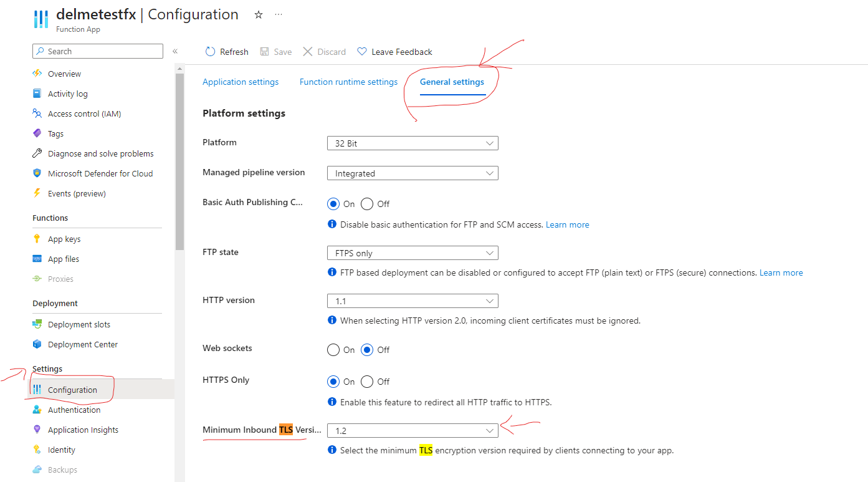View the Activity log
Image resolution: width=868 pixels, height=482 pixels.
click(67, 93)
